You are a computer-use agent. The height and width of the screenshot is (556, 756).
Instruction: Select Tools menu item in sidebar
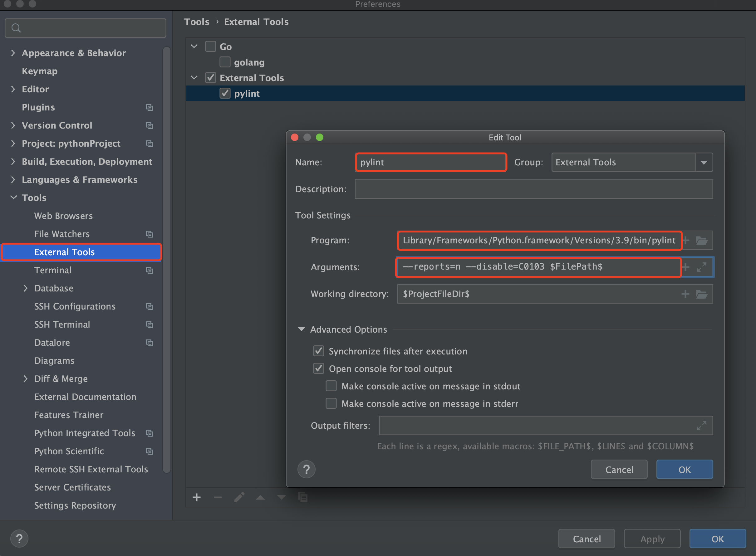pos(32,198)
